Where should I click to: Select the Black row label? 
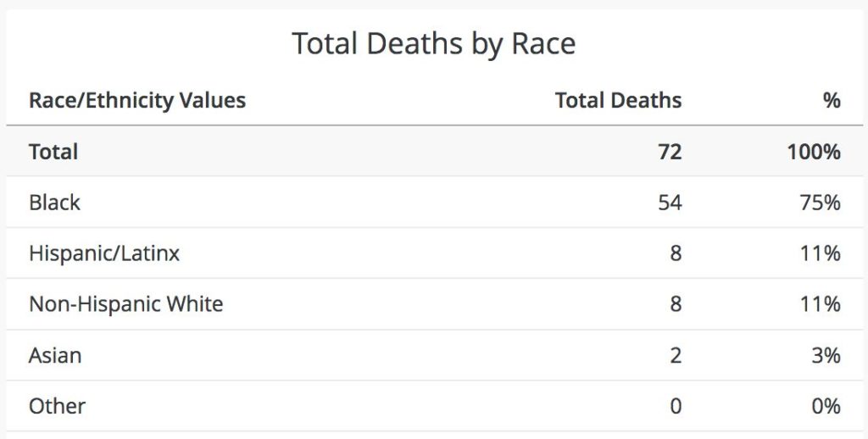click(55, 203)
